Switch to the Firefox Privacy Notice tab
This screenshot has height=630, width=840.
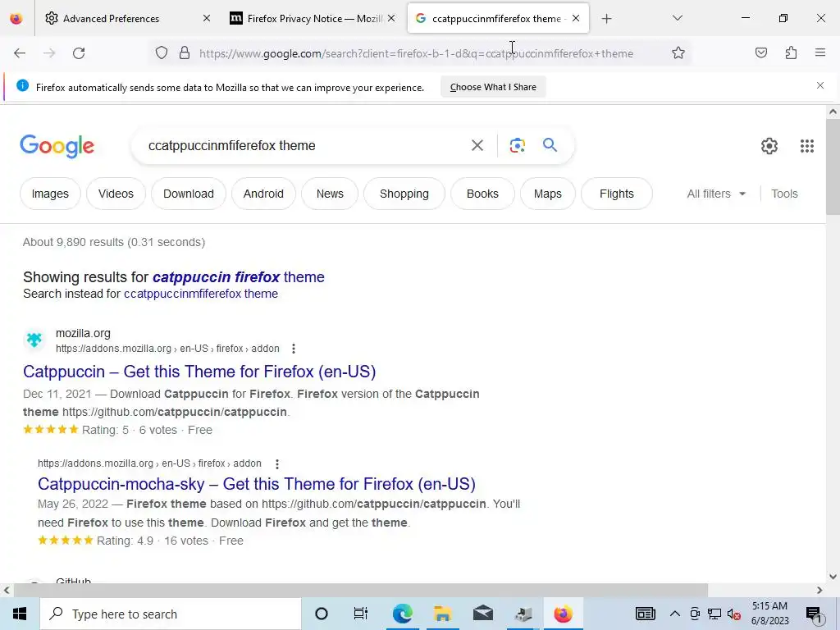[314, 19]
